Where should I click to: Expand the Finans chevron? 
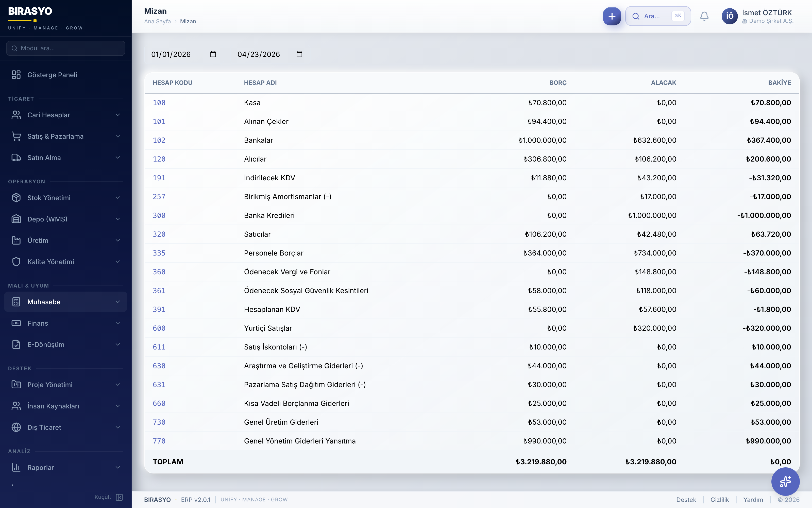coord(118,323)
